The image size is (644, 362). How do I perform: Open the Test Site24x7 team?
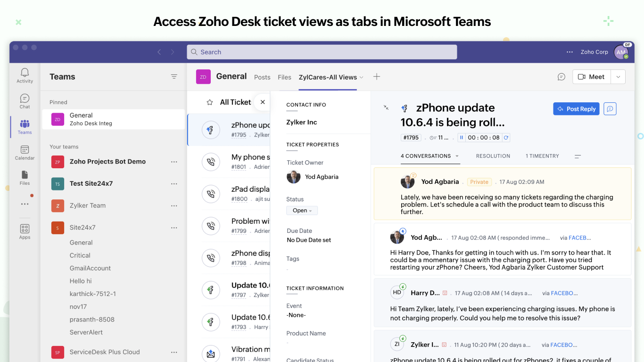[x=91, y=184]
